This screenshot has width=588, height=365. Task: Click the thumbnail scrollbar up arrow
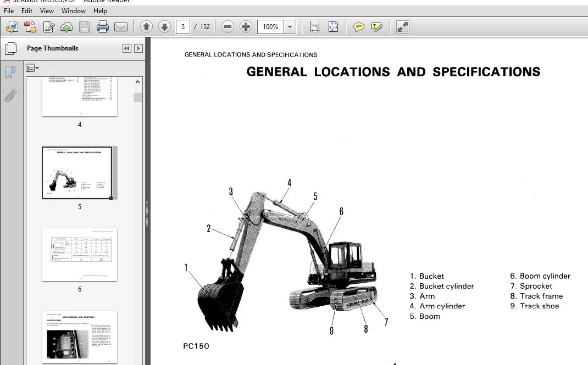(137, 82)
